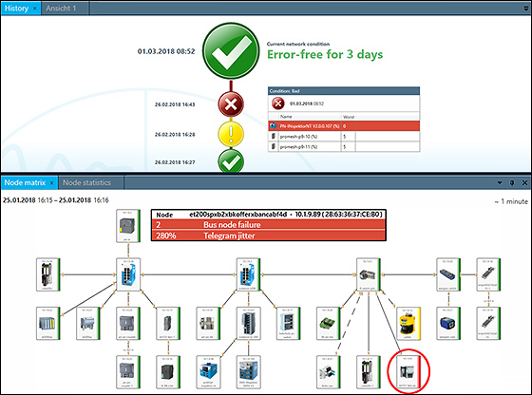Open the Node matrix panel dropdown arrow
This screenshot has height=395, width=532.
pos(500,182)
